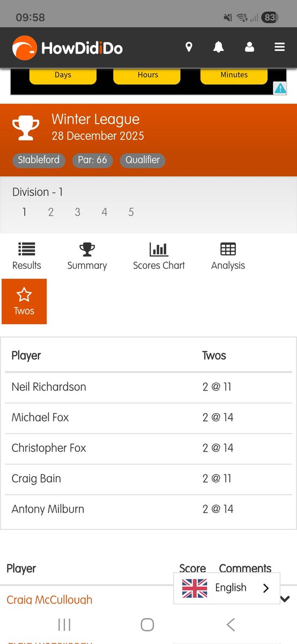The height and width of the screenshot is (644, 297).
Task: Open Craig McCullough player link
Action: point(49,599)
